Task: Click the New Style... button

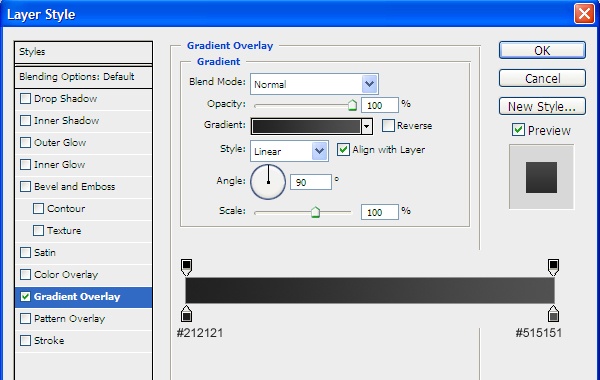Action: coord(542,106)
